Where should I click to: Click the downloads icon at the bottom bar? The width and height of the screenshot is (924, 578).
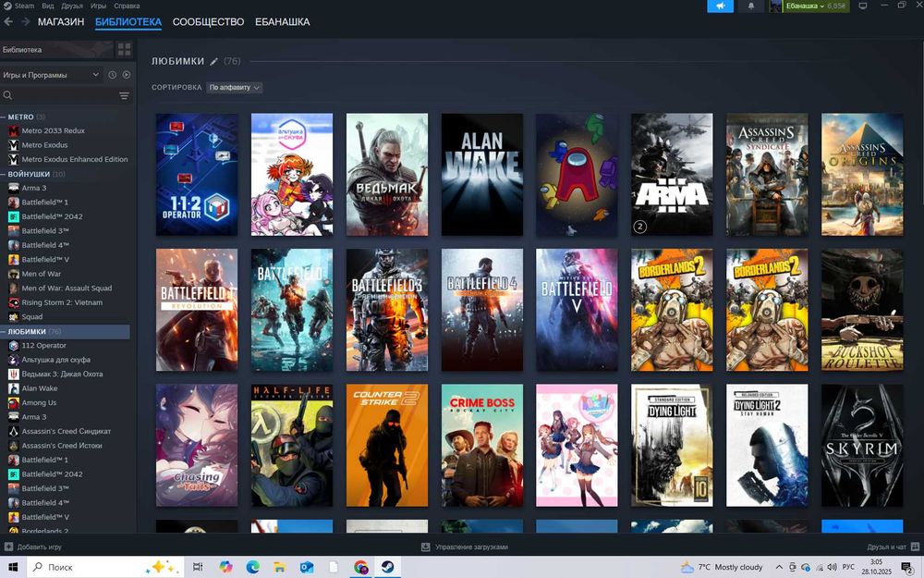click(x=425, y=547)
